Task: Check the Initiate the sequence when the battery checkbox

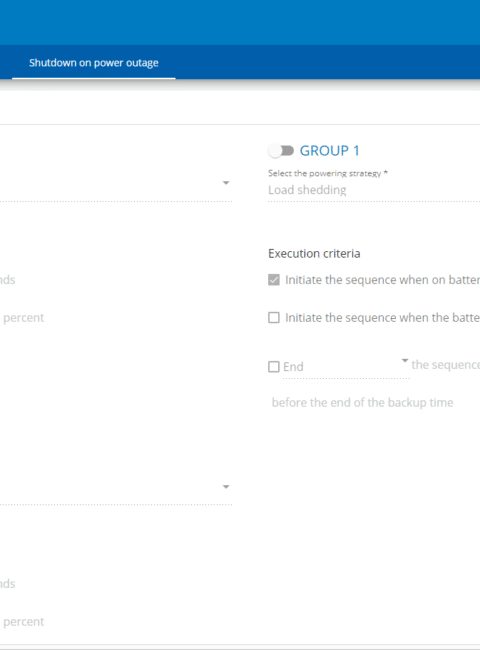Action: click(x=274, y=318)
